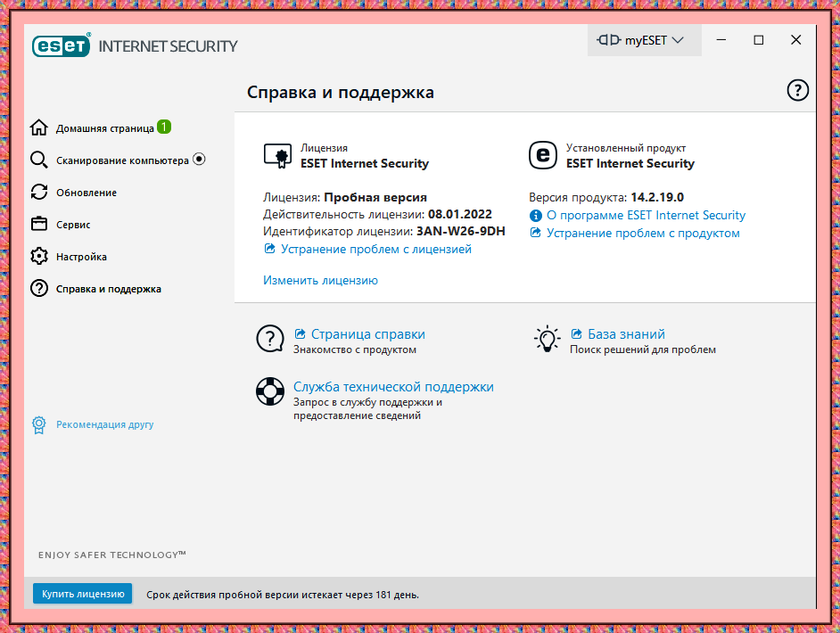This screenshot has width=840, height=633.
Task: Click Знакомство с продуктом description
Action: point(354,349)
